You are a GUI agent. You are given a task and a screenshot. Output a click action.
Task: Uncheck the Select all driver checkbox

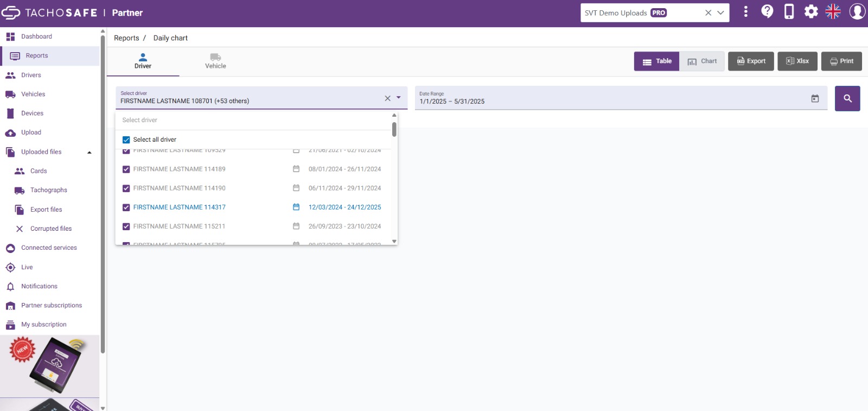[x=126, y=140]
